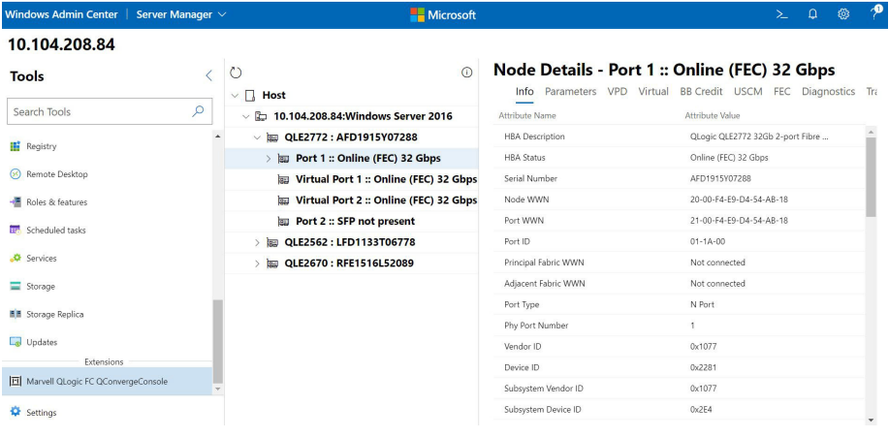Image resolution: width=889 pixels, height=432 pixels.
Task: Refresh the host tree with the refresh icon
Action: click(x=236, y=73)
